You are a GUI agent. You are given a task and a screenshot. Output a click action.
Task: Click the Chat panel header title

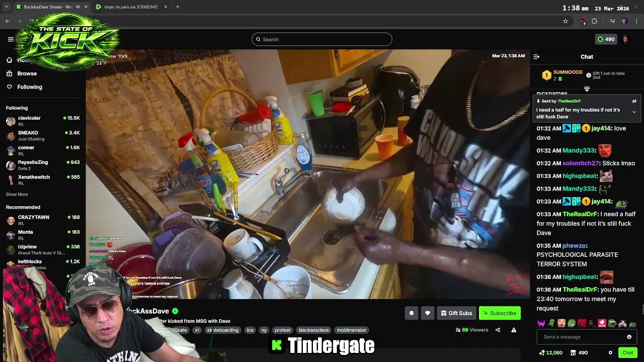point(587,57)
